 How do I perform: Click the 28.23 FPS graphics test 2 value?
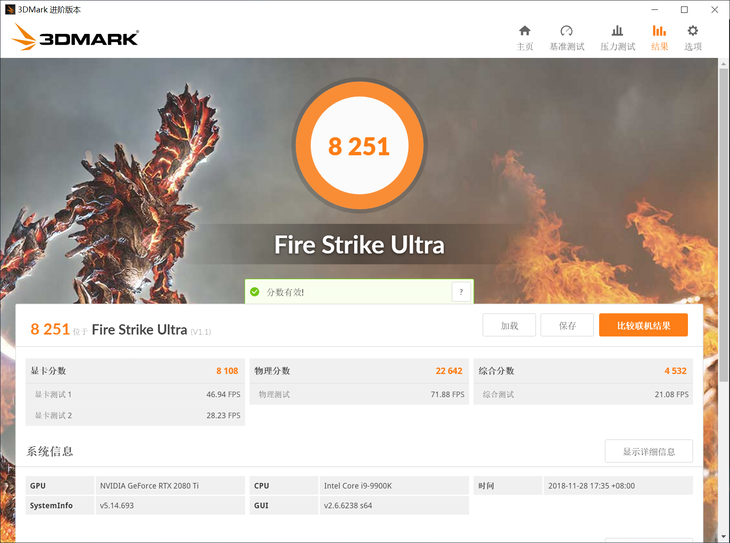[x=223, y=415]
